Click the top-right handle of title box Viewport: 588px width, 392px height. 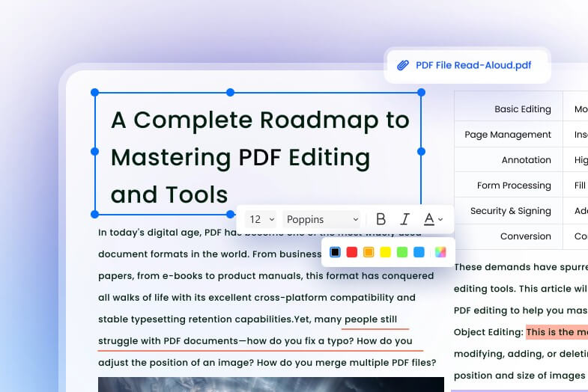[421, 92]
